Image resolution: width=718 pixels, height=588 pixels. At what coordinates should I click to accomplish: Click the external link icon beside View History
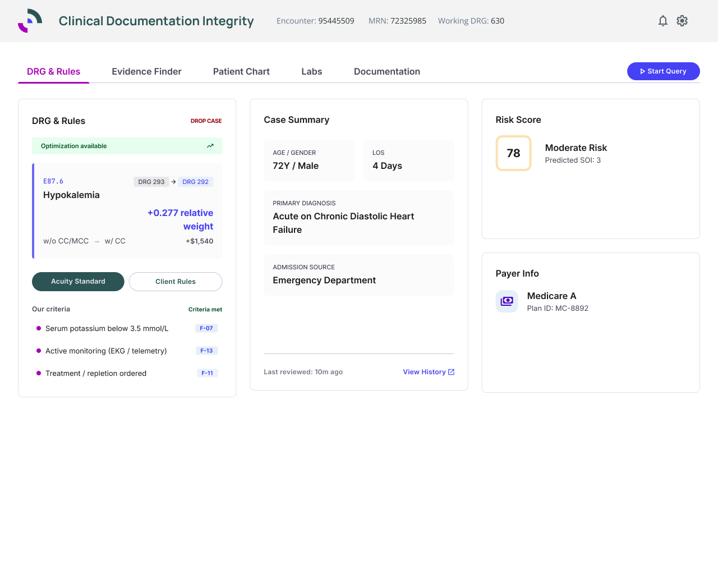(452, 372)
